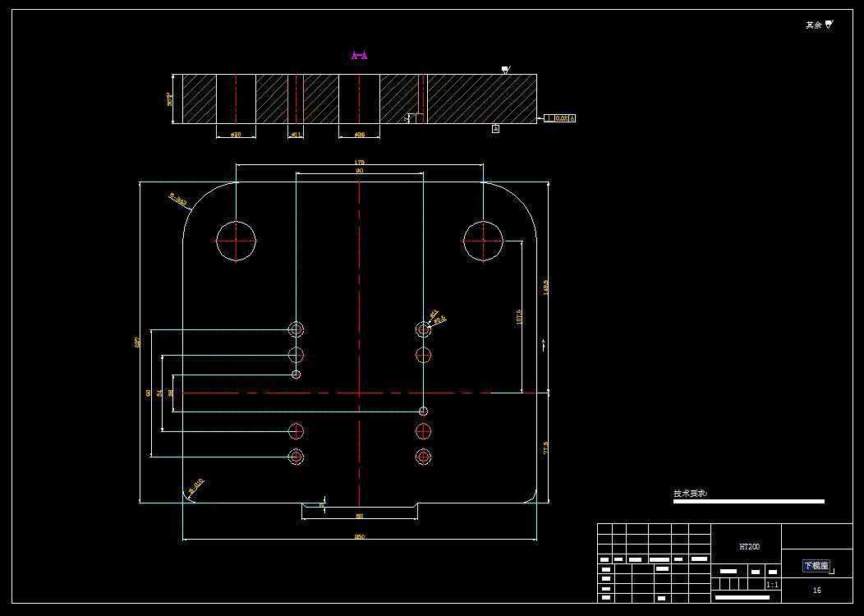Select the 技术要求 technical requirements heading
The height and width of the screenshot is (616, 864).
(x=690, y=493)
